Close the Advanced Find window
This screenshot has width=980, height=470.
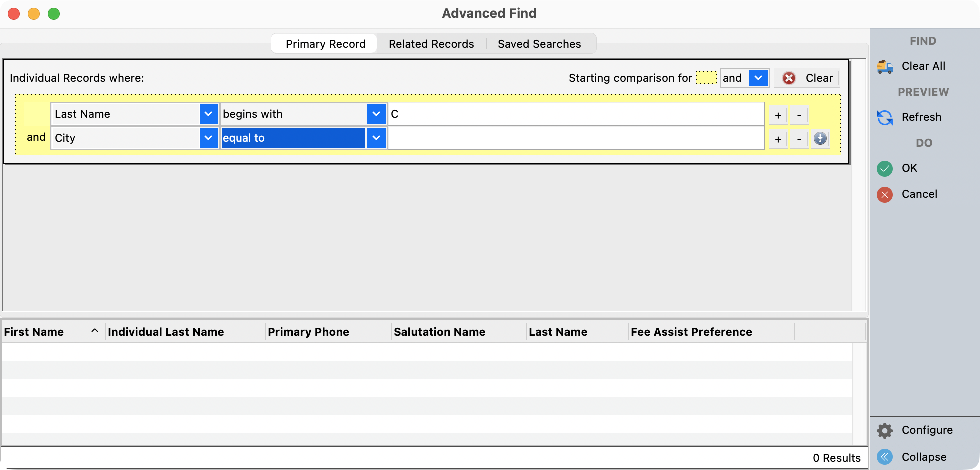[14, 14]
